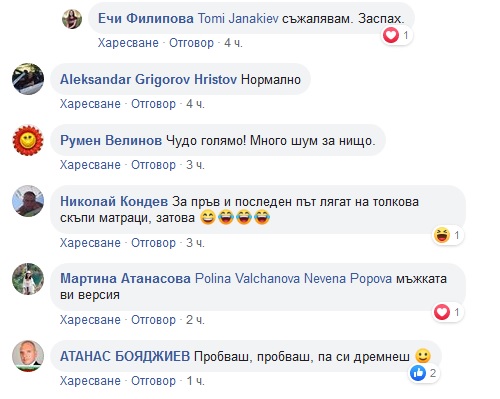This screenshot has height=399, width=500.
Task: Open Николай Кондев's name link
Action: tap(114, 201)
